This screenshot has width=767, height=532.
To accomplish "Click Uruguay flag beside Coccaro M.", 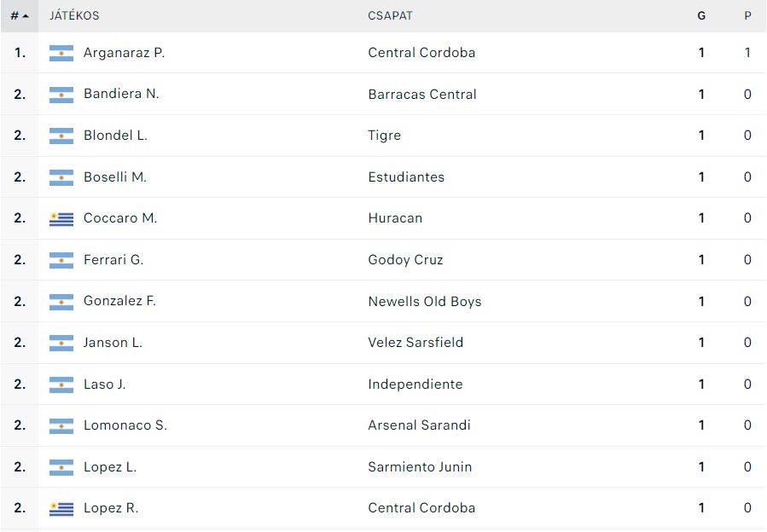I will click(x=61, y=218).
